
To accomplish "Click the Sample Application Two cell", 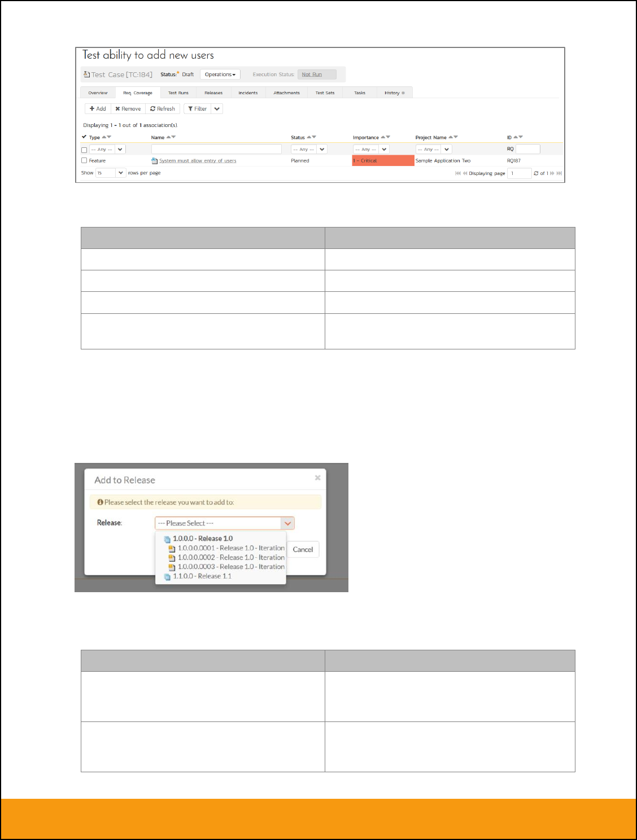I will [x=443, y=161].
